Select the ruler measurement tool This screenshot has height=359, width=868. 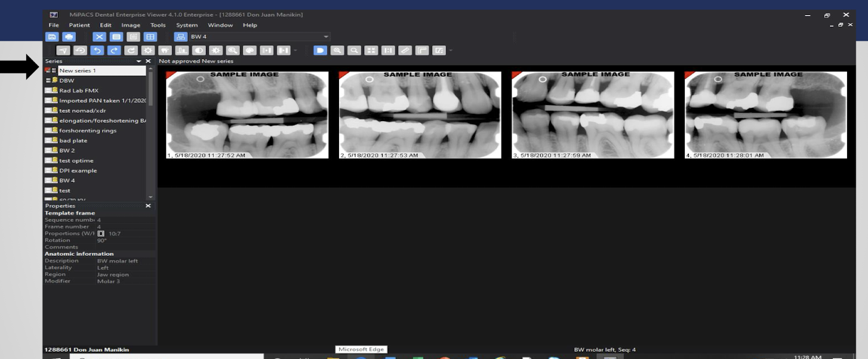point(406,50)
